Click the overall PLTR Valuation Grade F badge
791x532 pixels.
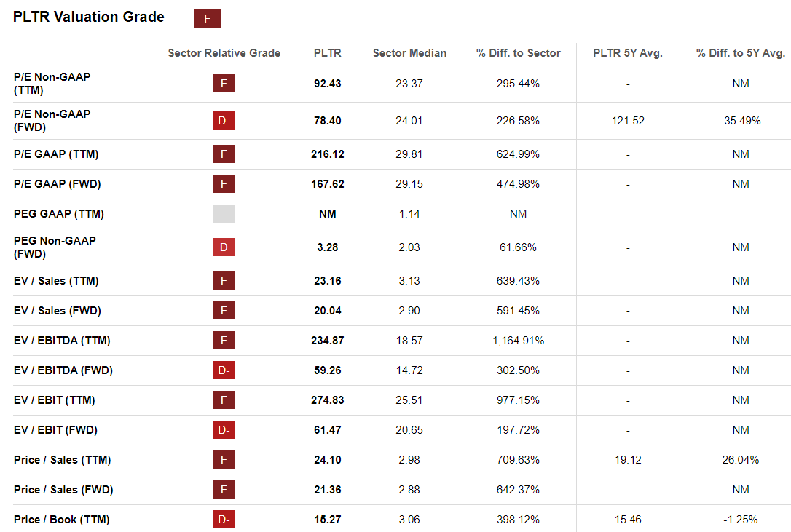pyautogui.click(x=207, y=19)
